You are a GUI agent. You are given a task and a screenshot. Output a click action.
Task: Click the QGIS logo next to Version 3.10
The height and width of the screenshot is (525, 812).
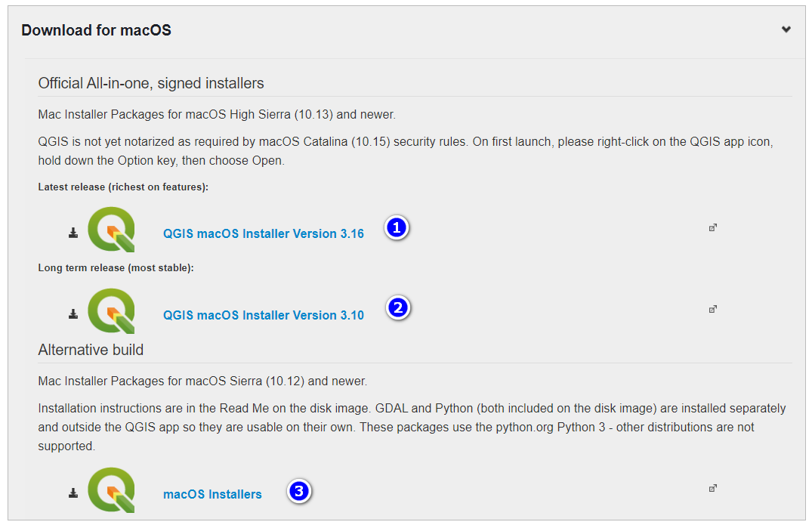[111, 310]
